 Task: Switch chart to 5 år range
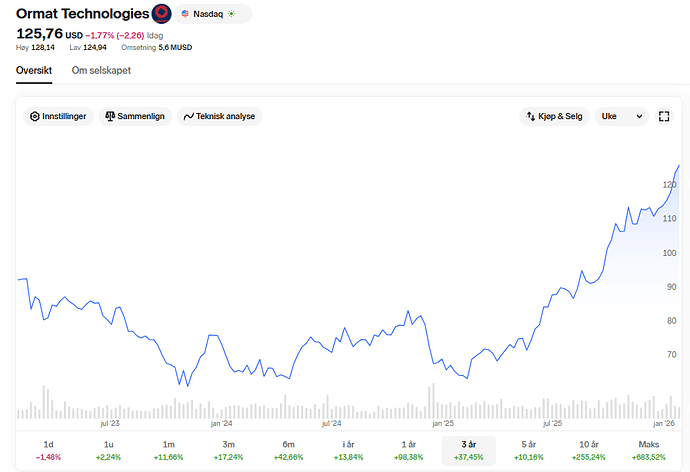529,450
